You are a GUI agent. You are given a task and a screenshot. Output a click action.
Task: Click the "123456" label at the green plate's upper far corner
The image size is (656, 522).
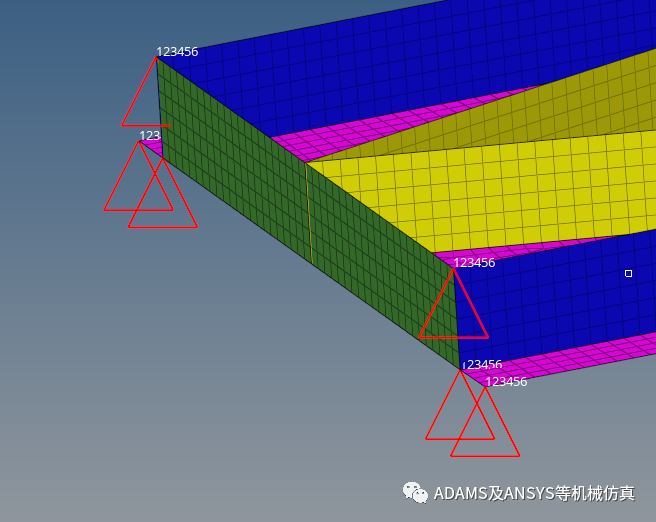point(177,52)
